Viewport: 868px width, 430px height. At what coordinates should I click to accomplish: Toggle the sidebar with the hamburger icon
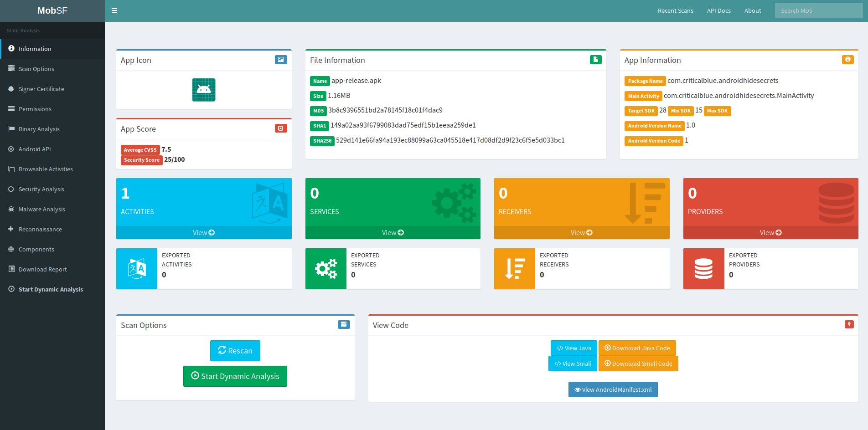click(114, 10)
